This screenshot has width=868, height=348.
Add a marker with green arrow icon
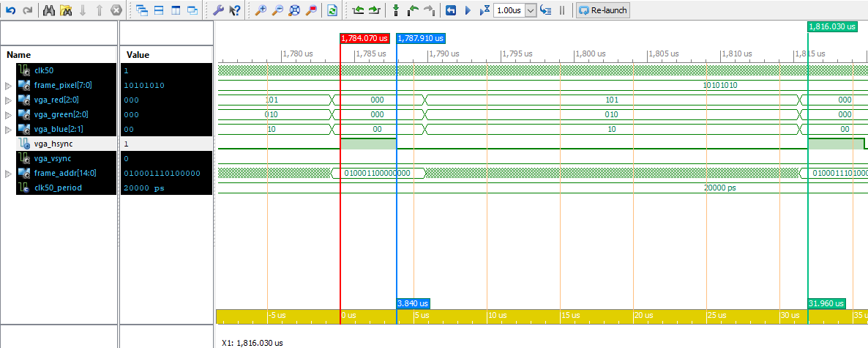396,10
